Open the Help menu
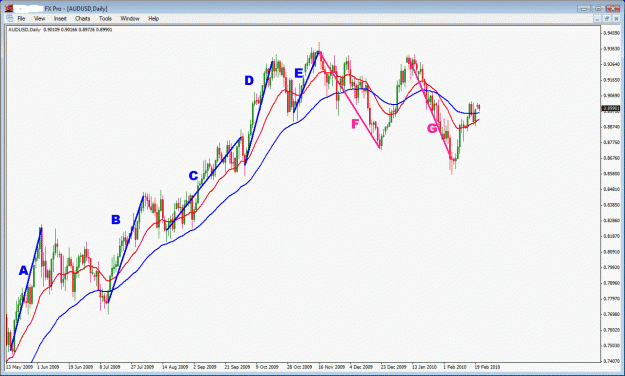This screenshot has width=625, height=376. click(153, 19)
